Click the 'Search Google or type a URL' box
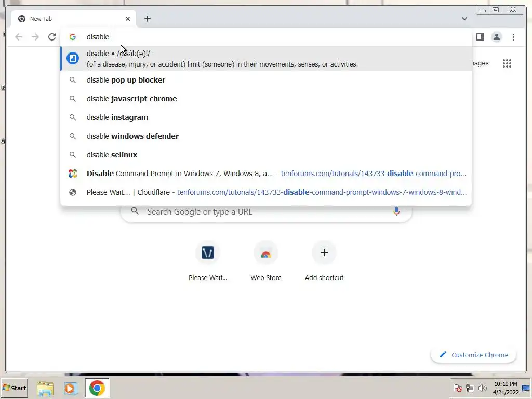The image size is (532, 399). (266, 212)
